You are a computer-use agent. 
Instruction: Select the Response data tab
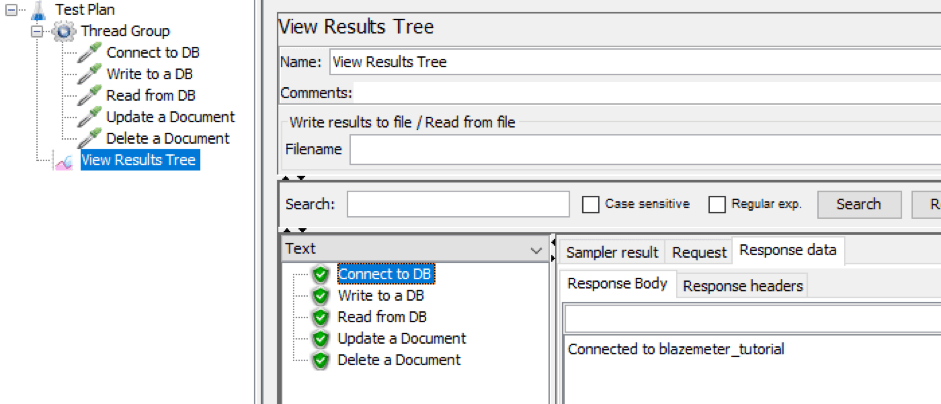(788, 250)
